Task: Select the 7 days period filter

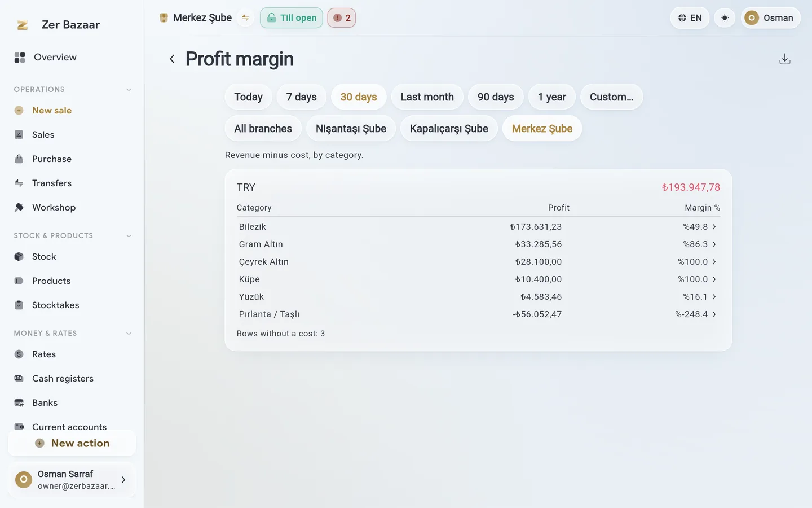Action: (302, 97)
